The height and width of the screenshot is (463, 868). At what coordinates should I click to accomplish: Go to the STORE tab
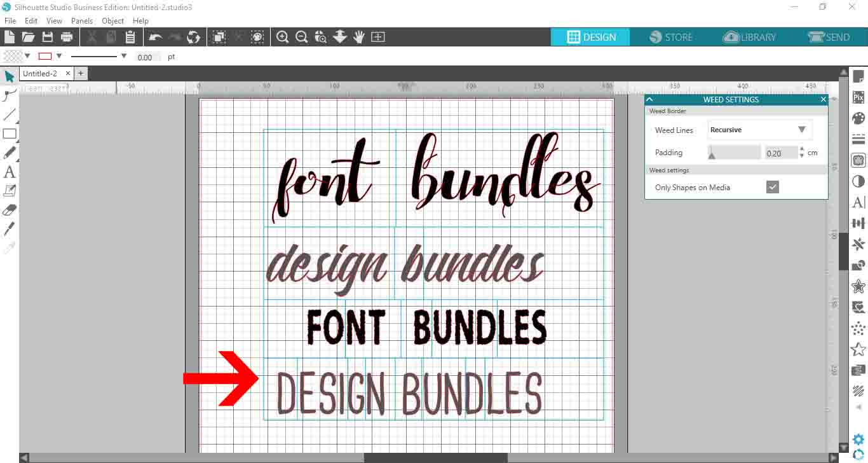click(x=670, y=37)
